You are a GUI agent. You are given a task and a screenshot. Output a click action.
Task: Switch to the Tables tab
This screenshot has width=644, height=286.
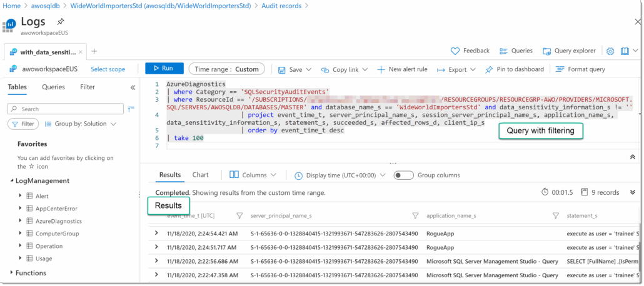tap(18, 87)
